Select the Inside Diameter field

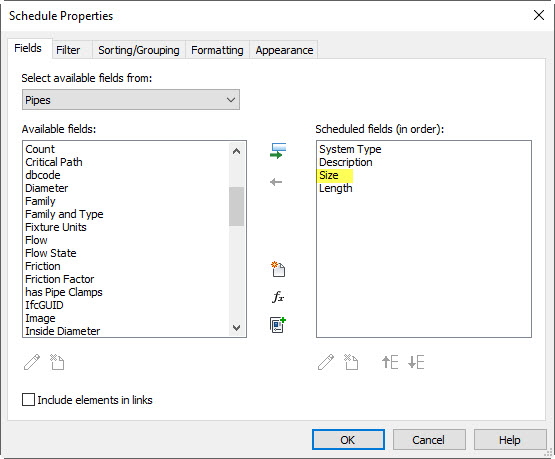63,331
